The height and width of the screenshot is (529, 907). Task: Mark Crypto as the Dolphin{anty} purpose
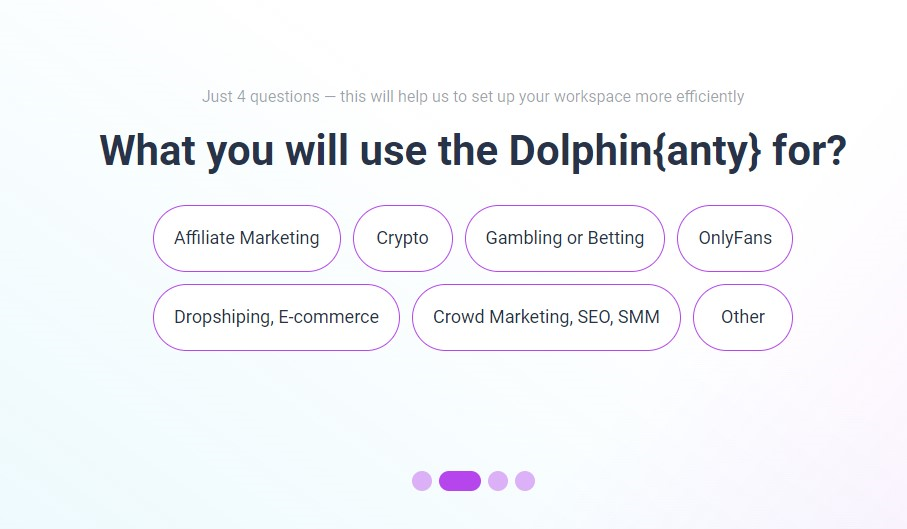(402, 238)
